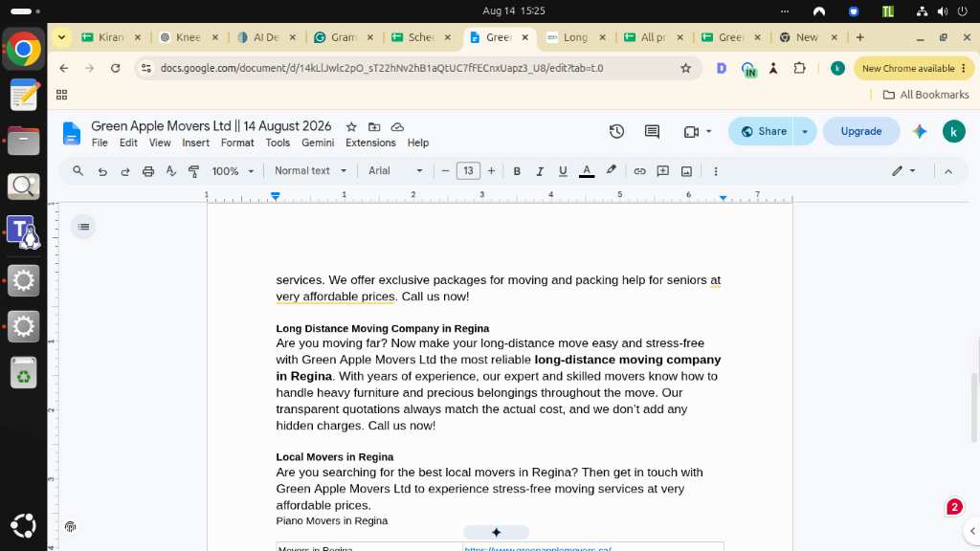Screen dimensions: 980x551
Task: Click the font size field
Action: click(x=468, y=171)
